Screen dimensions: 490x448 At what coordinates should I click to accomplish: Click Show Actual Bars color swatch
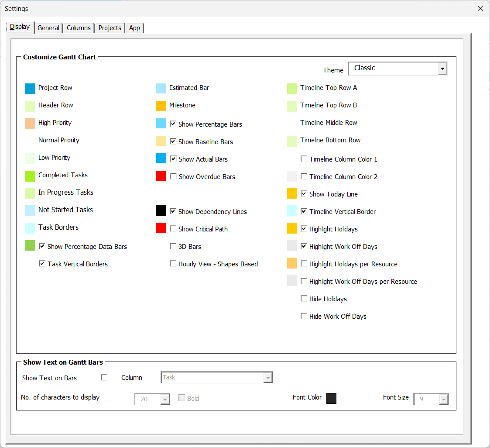point(161,158)
